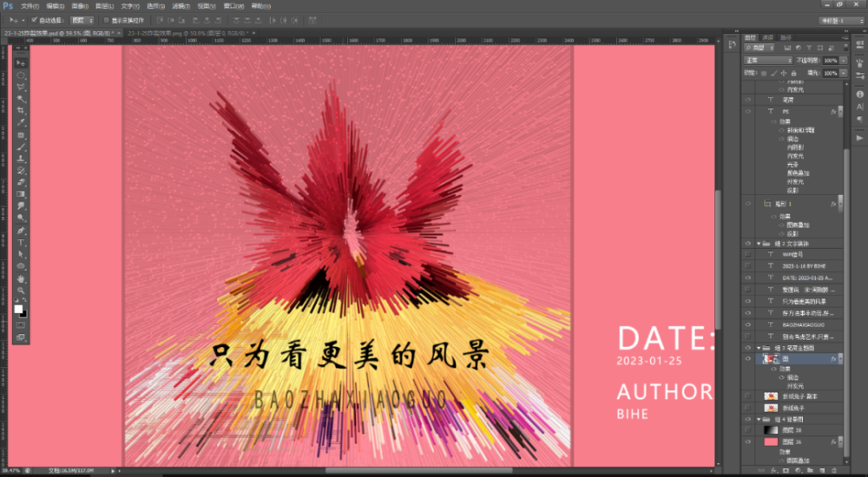The image size is (868, 477).
Task: Click the delete layer trash icon
Action: (834, 471)
